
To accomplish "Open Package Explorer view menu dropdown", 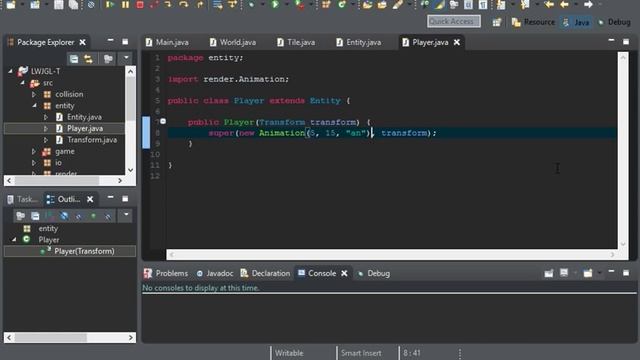I will click(126, 58).
